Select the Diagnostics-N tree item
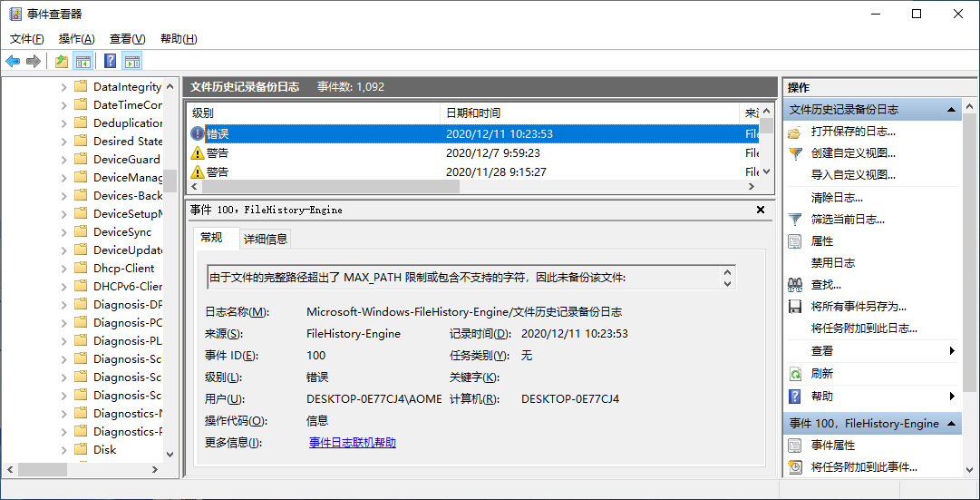 click(x=128, y=413)
